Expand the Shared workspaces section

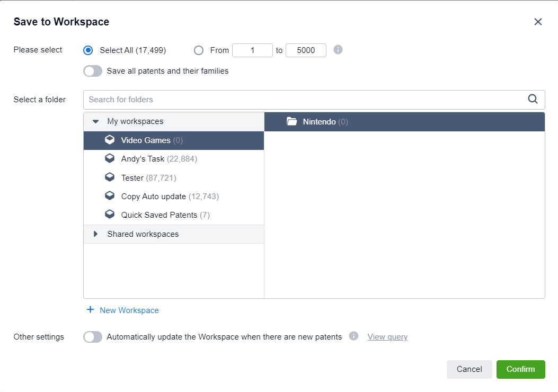[x=96, y=234]
